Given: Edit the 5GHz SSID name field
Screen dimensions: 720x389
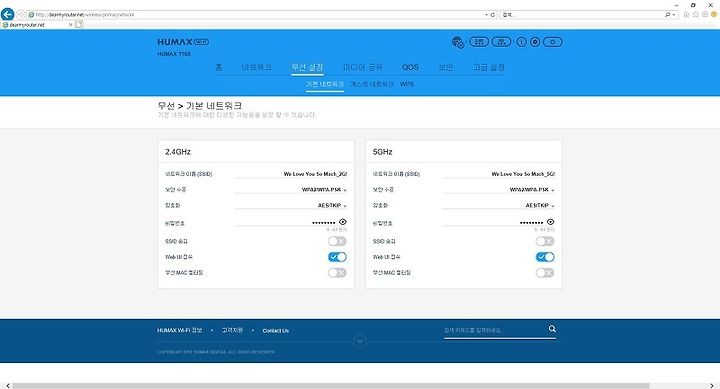Looking at the screenshot, I should click(499, 174).
